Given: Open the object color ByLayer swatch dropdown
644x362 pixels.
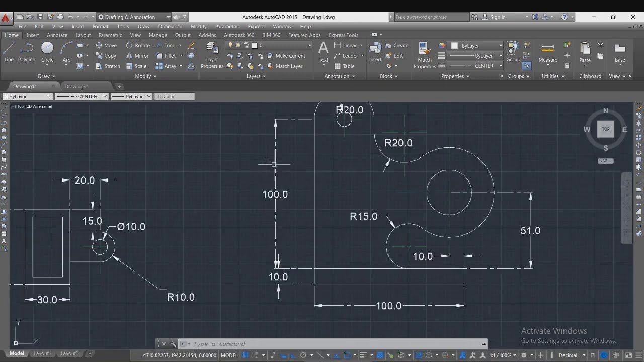Looking at the screenshot, I should [x=475, y=45].
